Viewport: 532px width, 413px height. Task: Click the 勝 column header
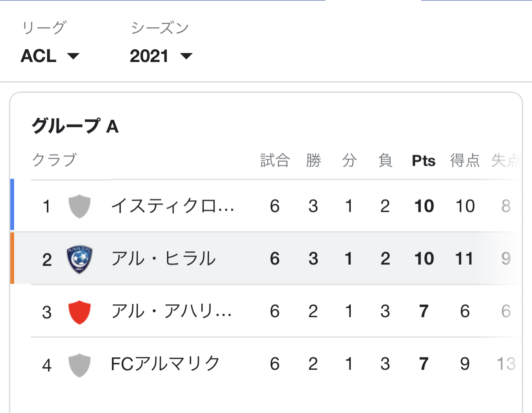pyautogui.click(x=313, y=161)
